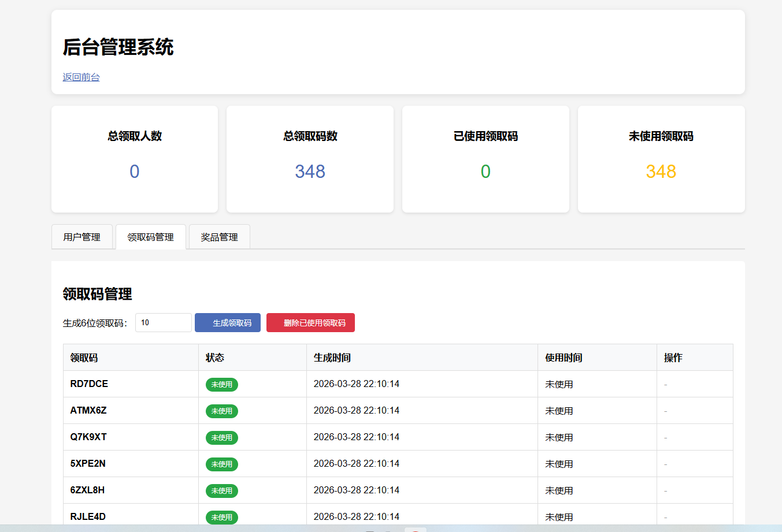Select the 5XPE2N code row
This screenshot has height=532, width=782.
pos(88,464)
